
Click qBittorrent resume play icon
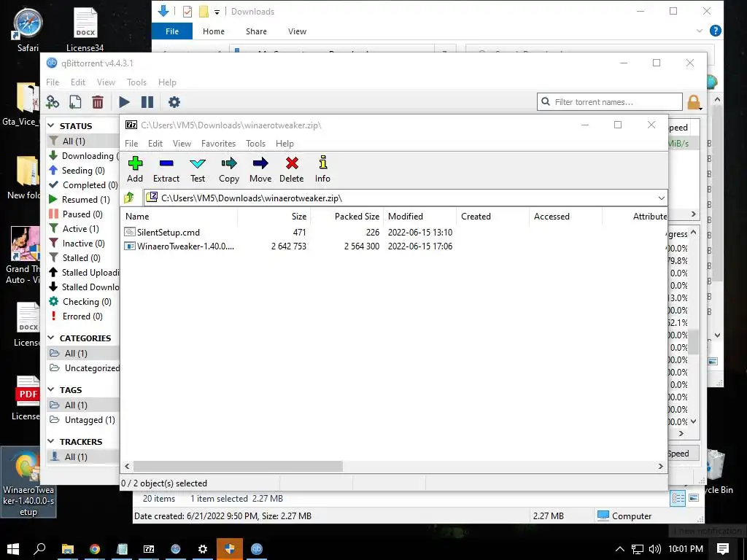[x=124, y=102]
